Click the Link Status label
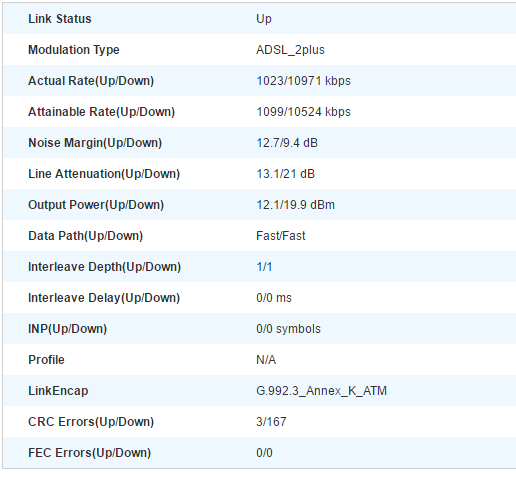 point(60,19)
